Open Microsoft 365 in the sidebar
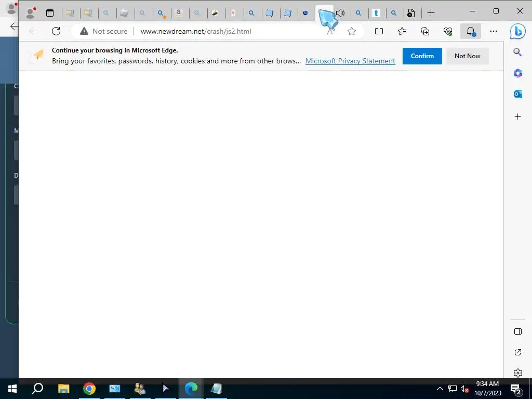532x399 pixels. tap(518, 73)
